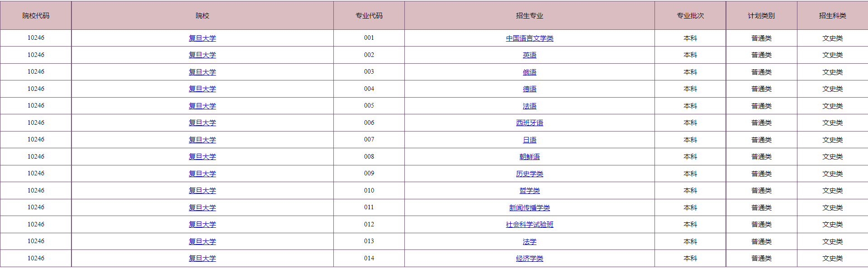Select major code cell 012
The image size is (868, 268).
pos(369,225)
